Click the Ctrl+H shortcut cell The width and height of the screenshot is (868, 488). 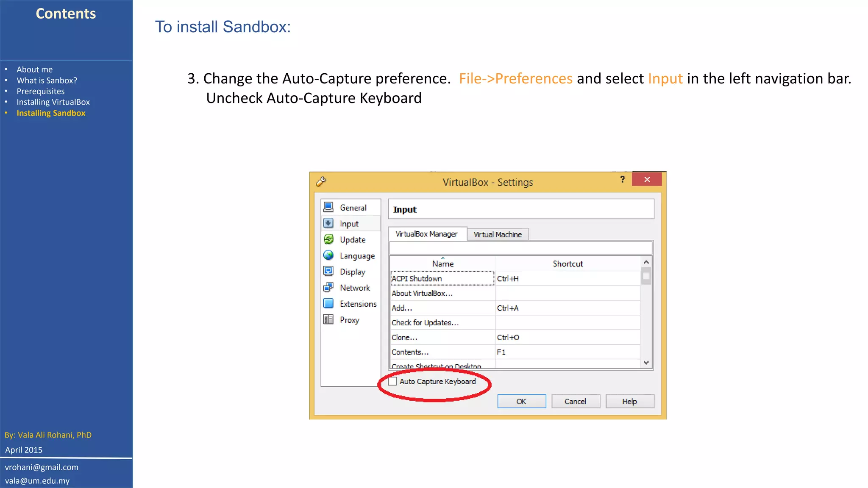pos(568,278)
